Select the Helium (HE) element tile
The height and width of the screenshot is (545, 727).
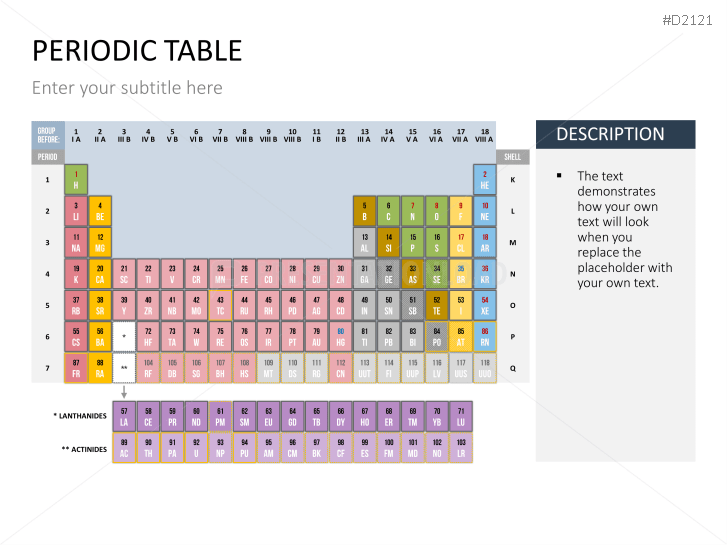click(485, 180)
